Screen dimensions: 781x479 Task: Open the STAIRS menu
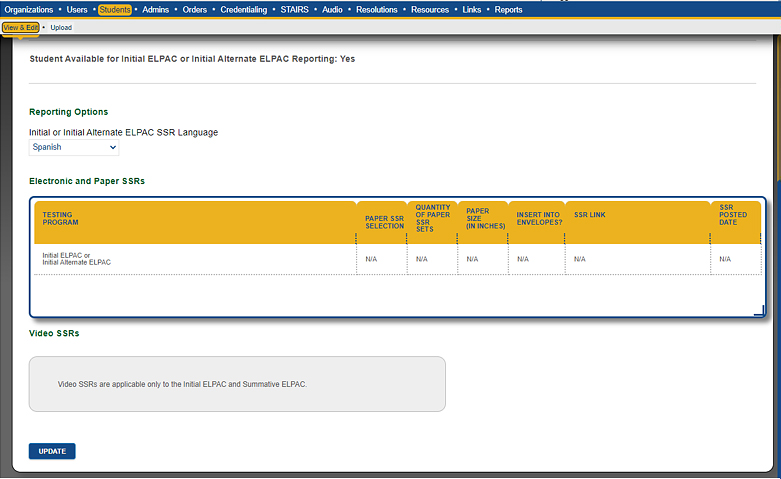point(294,9)
